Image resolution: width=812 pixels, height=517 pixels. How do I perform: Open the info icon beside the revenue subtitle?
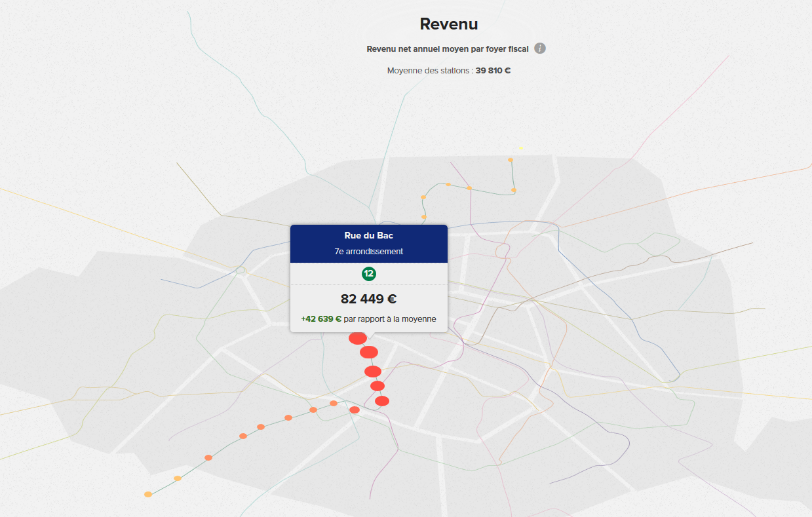[540, 48]
